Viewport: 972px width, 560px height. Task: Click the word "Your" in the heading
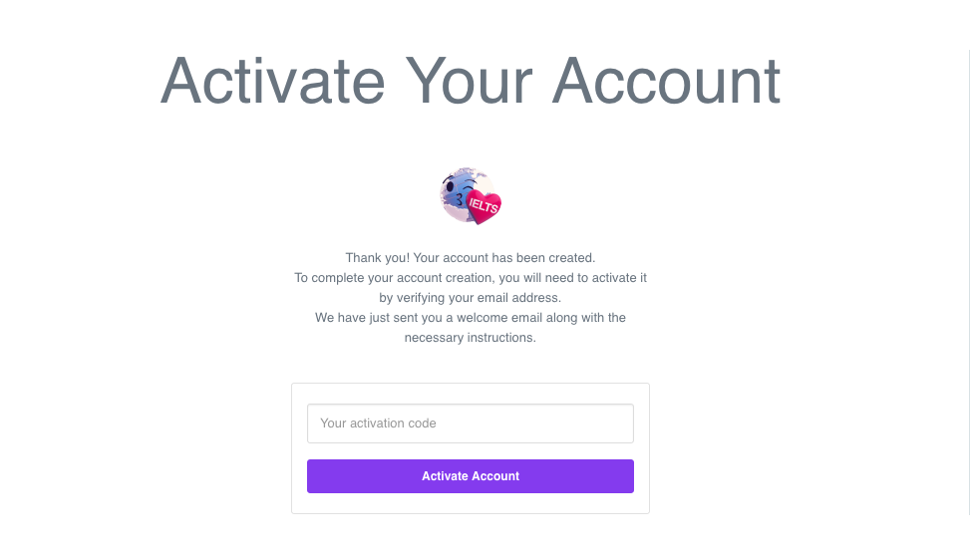click(469, 81)
